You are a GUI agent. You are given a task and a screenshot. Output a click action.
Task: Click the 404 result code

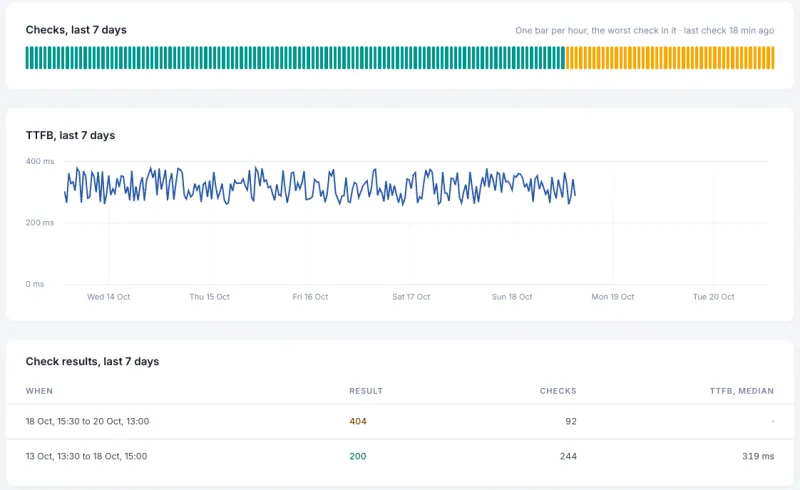tap(358, 421)
